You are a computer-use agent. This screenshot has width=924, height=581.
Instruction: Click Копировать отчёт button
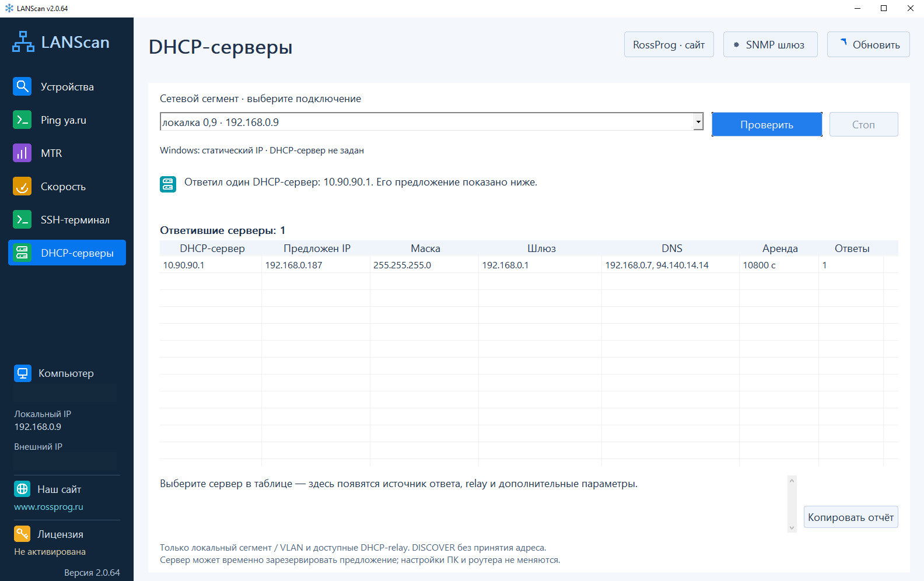pyautogui.click(x=851, y=517)
